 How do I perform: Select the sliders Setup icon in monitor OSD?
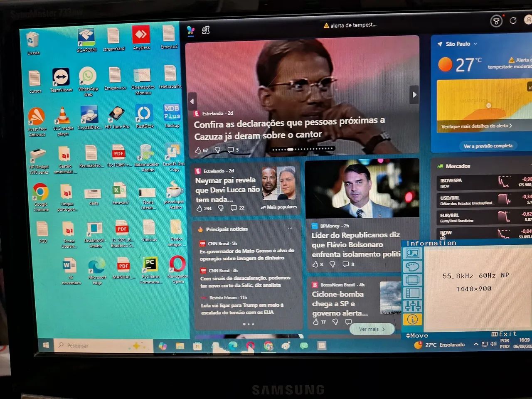[x=412, y=306]
